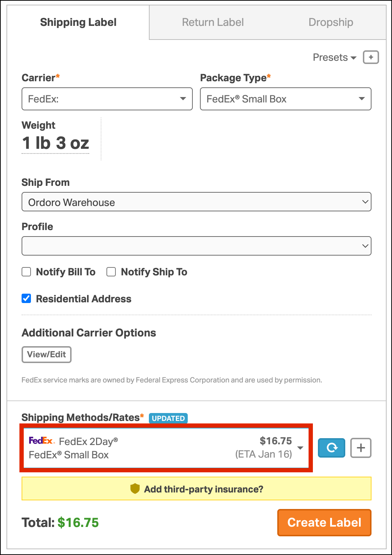Open the Profile dropdown

tap(196, 246)
